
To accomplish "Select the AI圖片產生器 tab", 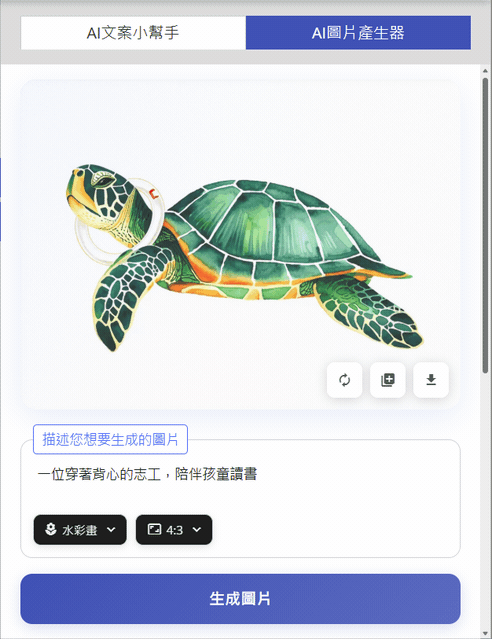I will click(358, 33).
